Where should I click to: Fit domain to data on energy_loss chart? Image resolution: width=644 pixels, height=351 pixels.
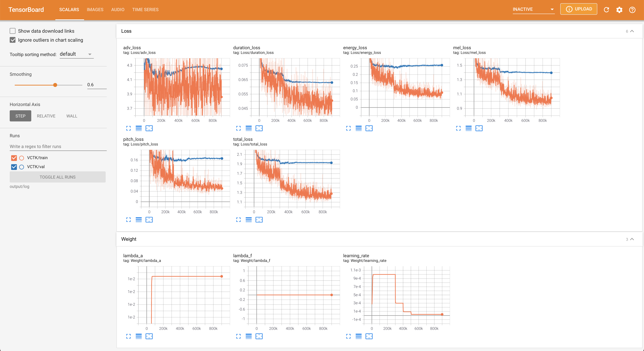coord(369,128)
